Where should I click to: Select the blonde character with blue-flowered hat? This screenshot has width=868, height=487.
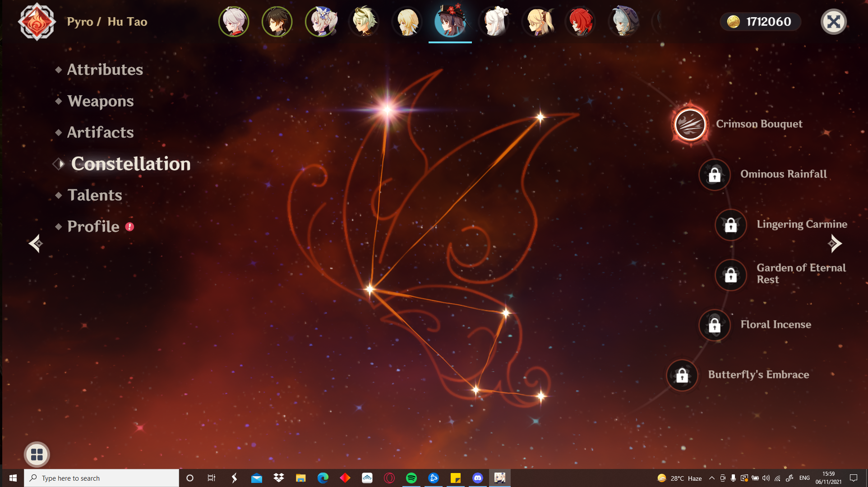click(321, 22)
